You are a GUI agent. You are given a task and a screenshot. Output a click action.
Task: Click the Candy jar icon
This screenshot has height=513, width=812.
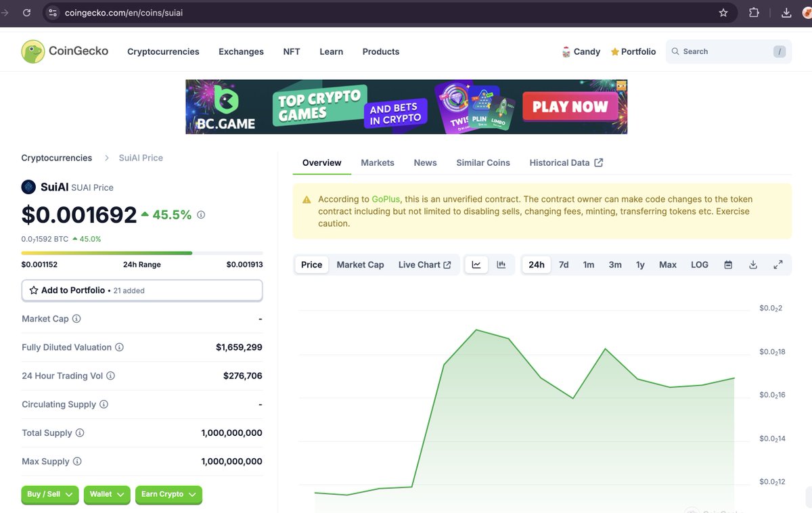[566, 51]
